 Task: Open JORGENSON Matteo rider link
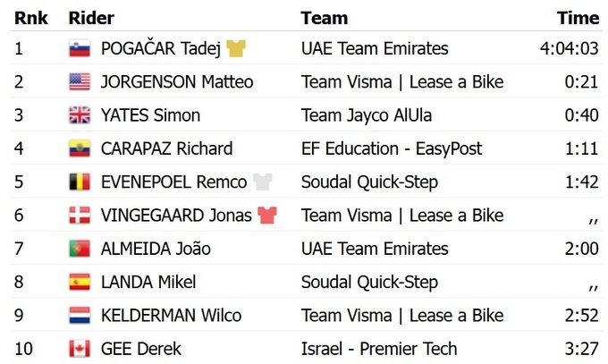click(177, 82)
